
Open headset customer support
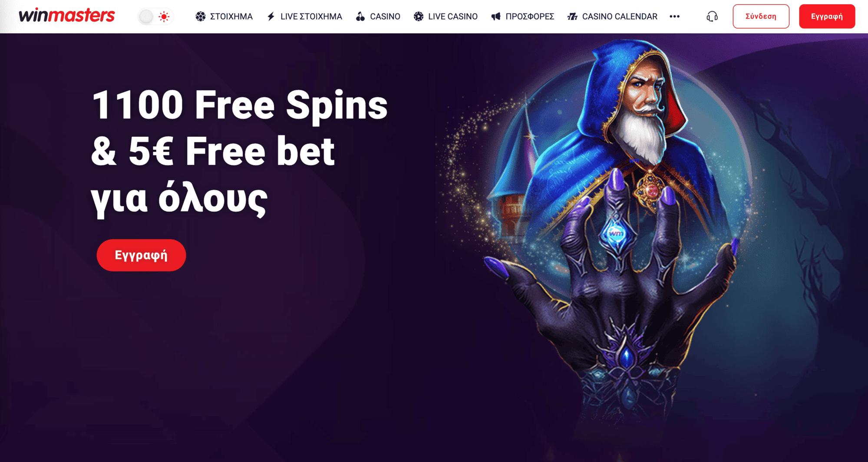[712, 16]
